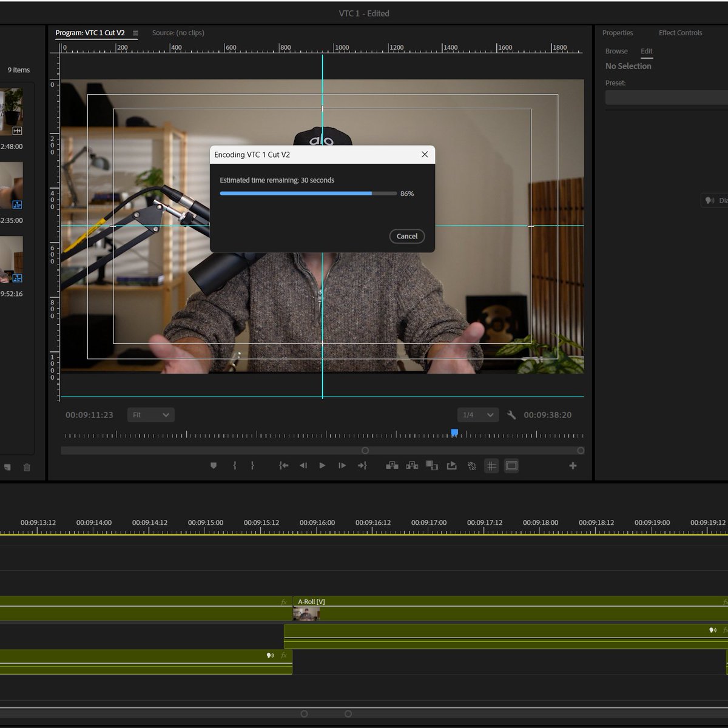Cancel the encoding
Screen dimensions: 728x728
tap(407, 237)
